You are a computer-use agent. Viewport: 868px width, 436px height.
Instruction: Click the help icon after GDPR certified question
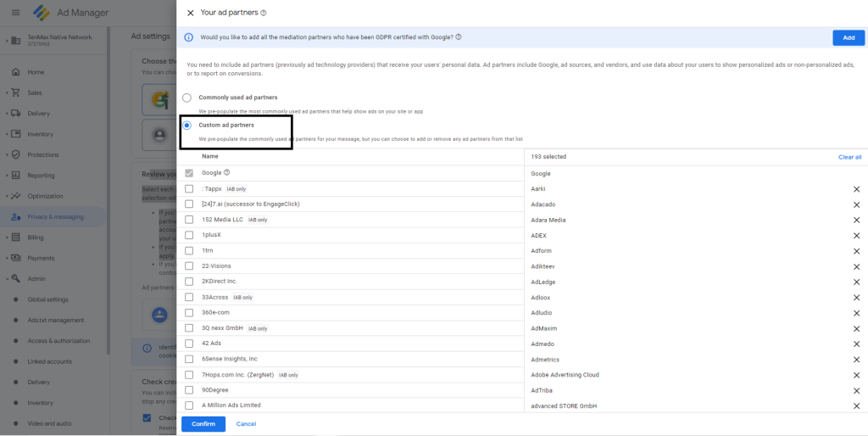(459, 37)
